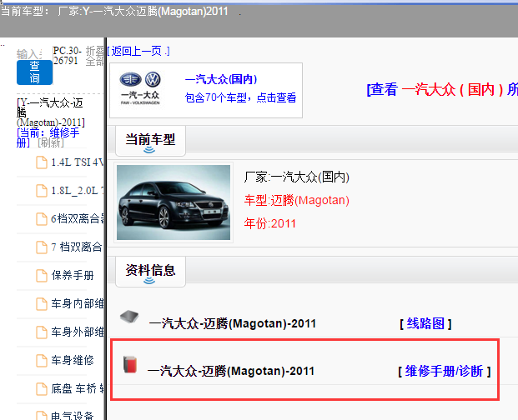Image resolution: width=518 pixels, height=420 pixels.
Task: Click the file icon next to 1.4L TSI
Action: coord(42,162)
